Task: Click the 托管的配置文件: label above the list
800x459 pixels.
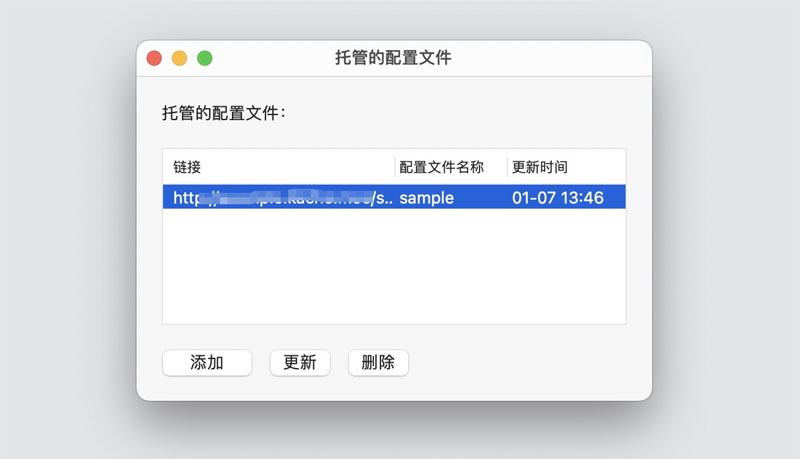Action: 224,113
